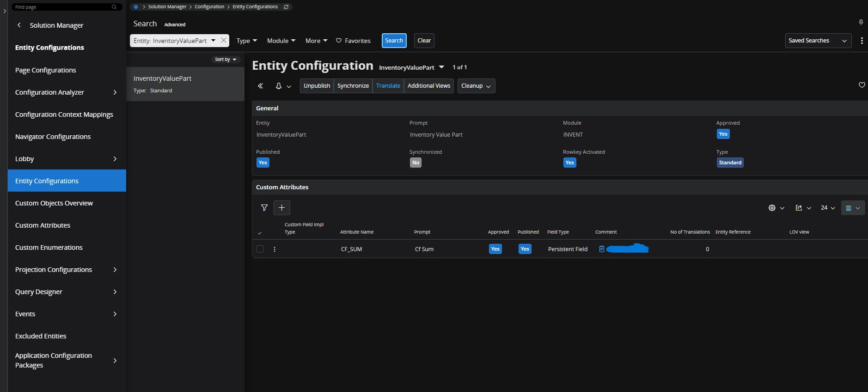Toggle the select-all rows header checkmark
The height and width of the screenshot is (392, 868).
pyautogui.click(x=260, y=233)
